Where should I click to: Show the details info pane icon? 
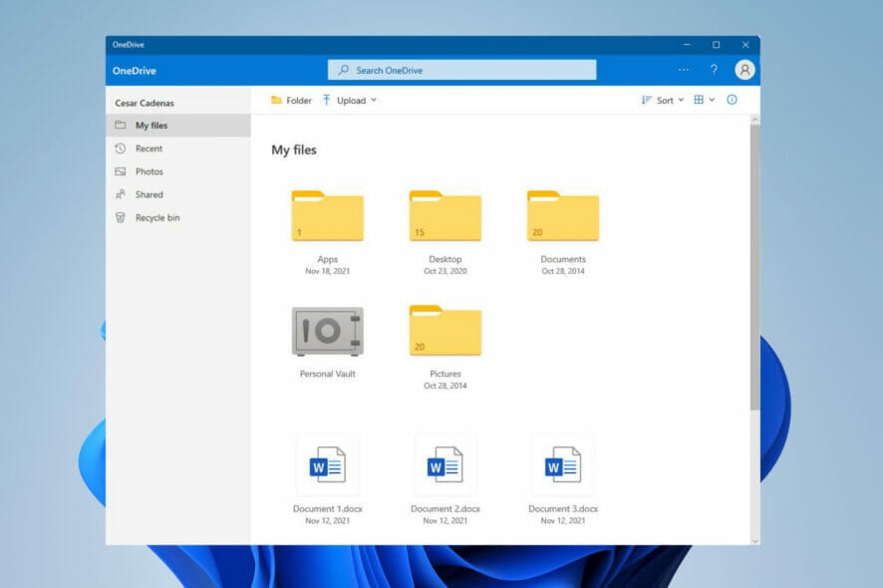click(x=732, y=100)
